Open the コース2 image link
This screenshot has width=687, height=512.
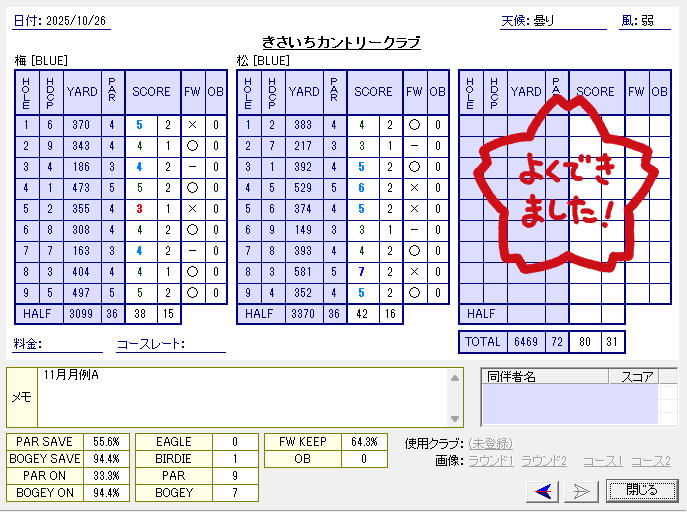click(x=650, y=461)
